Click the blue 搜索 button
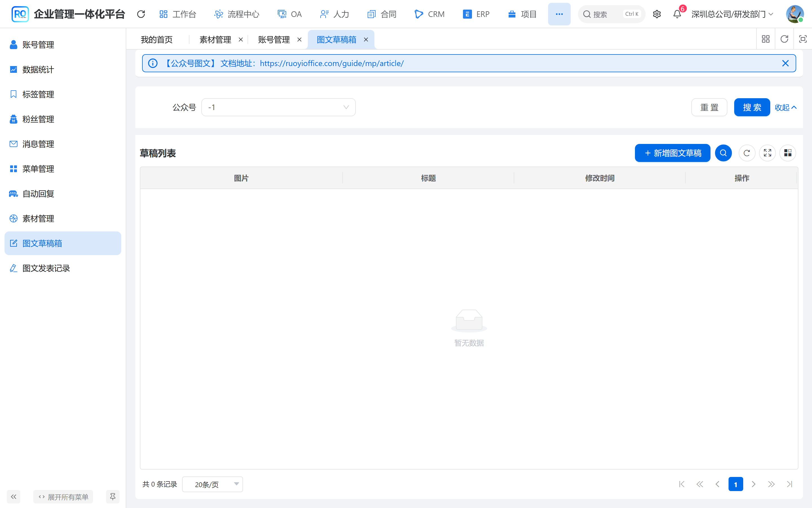 coord(752,107)
